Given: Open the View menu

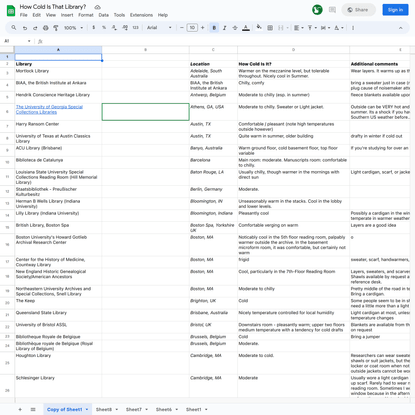Looking at the screenshot, I should pos(51,15).
